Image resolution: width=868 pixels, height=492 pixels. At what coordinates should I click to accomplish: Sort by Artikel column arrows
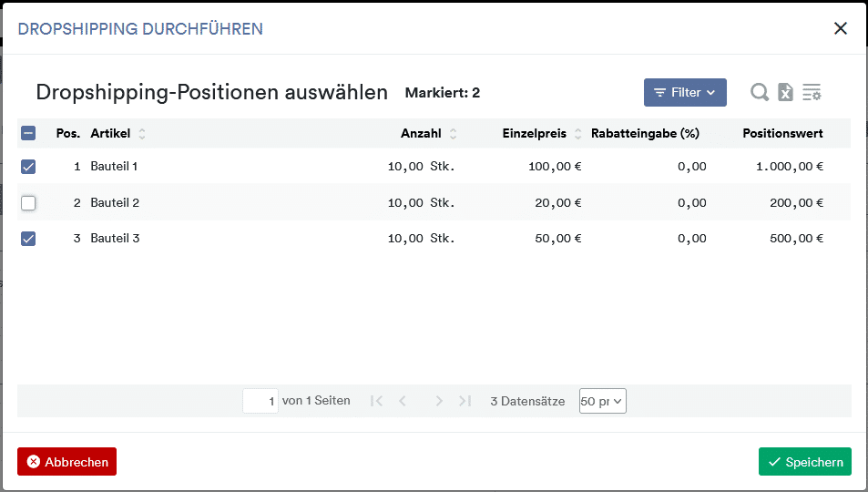pyautogui.click(x=142, y=134)
